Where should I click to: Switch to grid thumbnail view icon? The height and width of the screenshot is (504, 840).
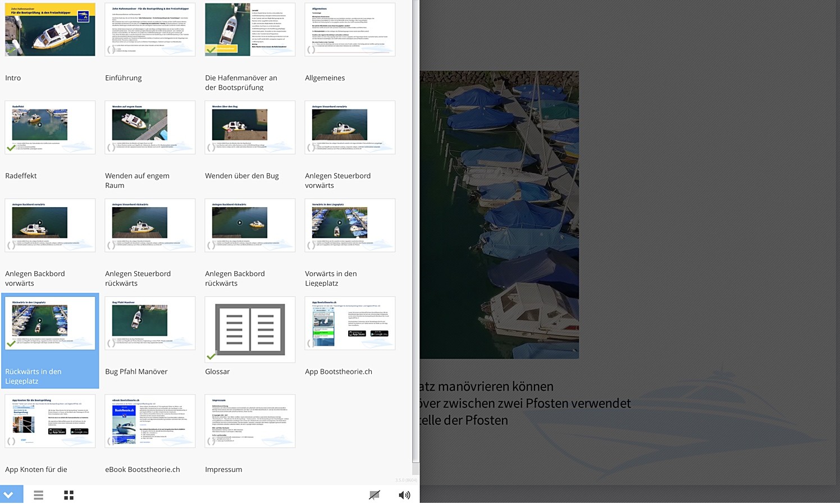69,494
